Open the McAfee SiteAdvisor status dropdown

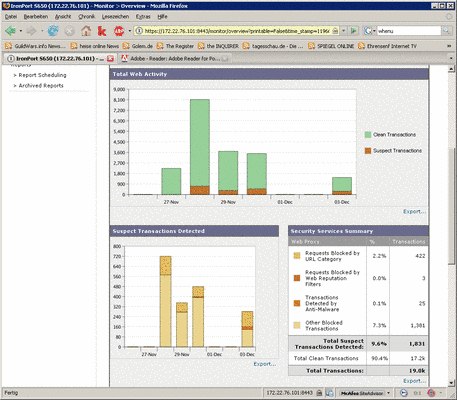click(x=388, y=393)
